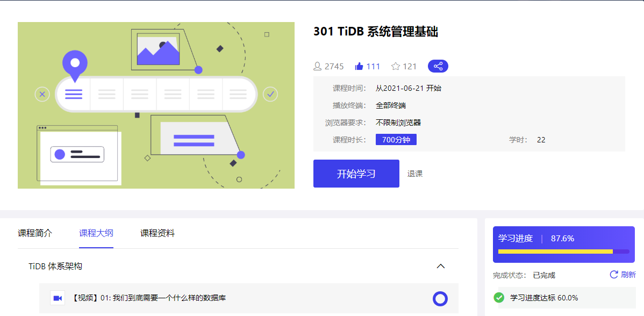Screen dimensions: 644x316
Task: Click the 已完成 completion status text
Action: (544, 275)
